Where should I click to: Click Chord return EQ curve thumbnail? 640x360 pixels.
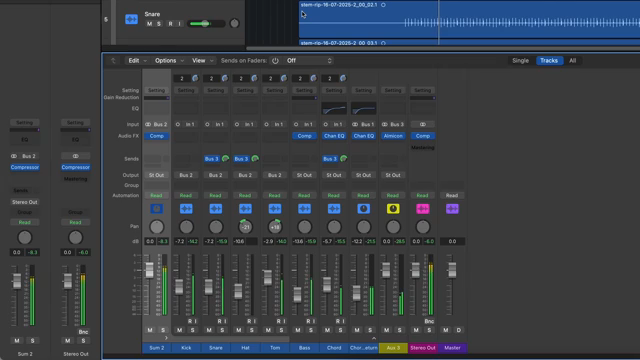(364, 109)
